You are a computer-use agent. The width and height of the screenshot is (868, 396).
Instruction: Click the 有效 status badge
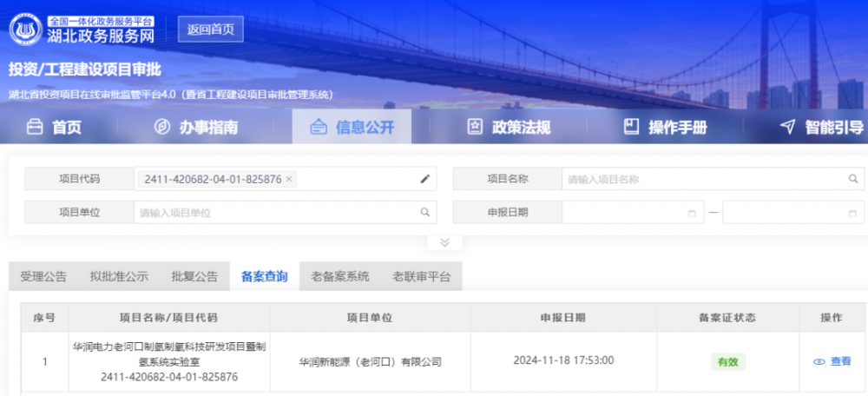(x=727, y=361)
